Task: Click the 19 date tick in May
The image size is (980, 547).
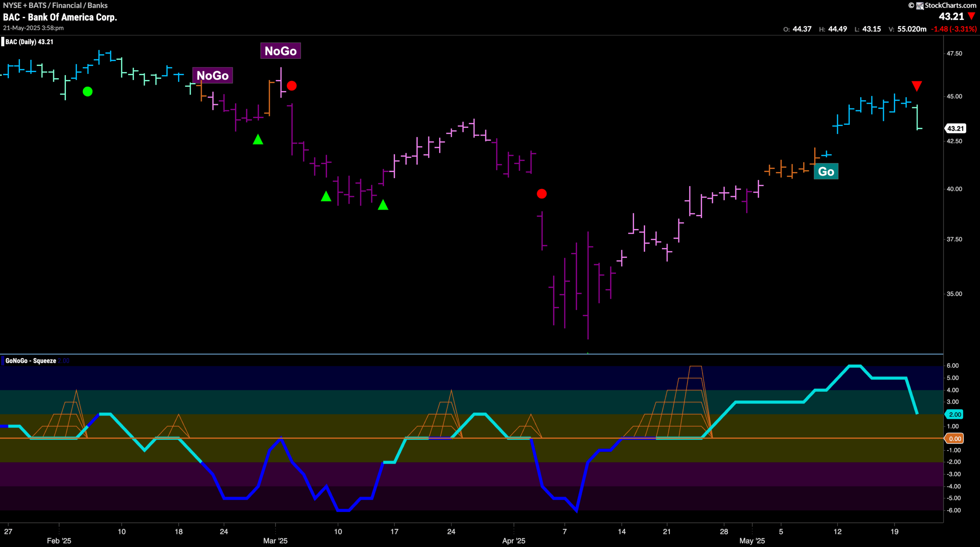Action: click(x=894, y=532)
